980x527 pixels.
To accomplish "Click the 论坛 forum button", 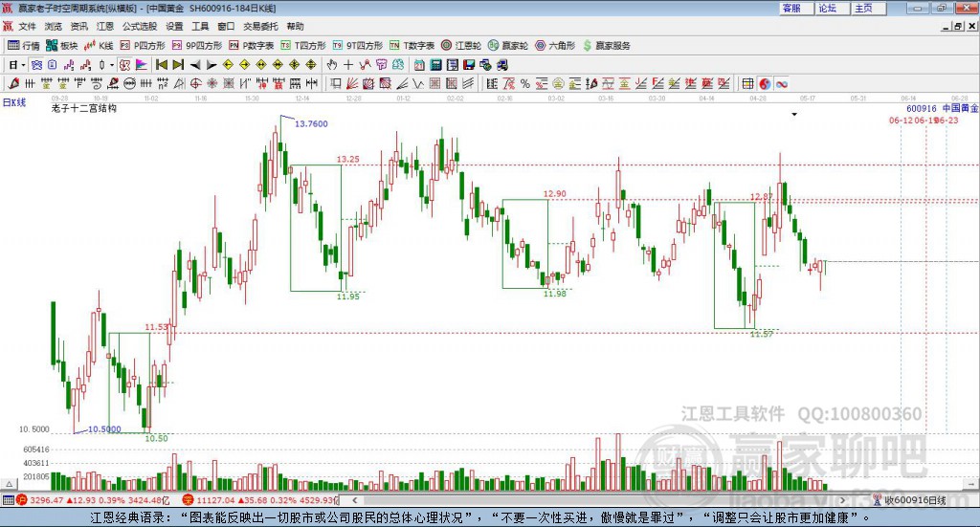I will click(832, 8).
